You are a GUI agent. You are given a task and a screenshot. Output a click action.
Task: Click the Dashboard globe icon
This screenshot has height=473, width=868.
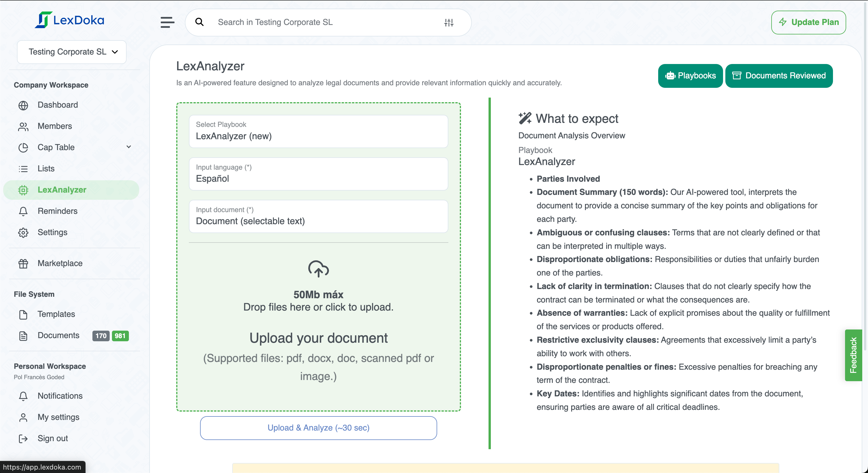[23, 105]
